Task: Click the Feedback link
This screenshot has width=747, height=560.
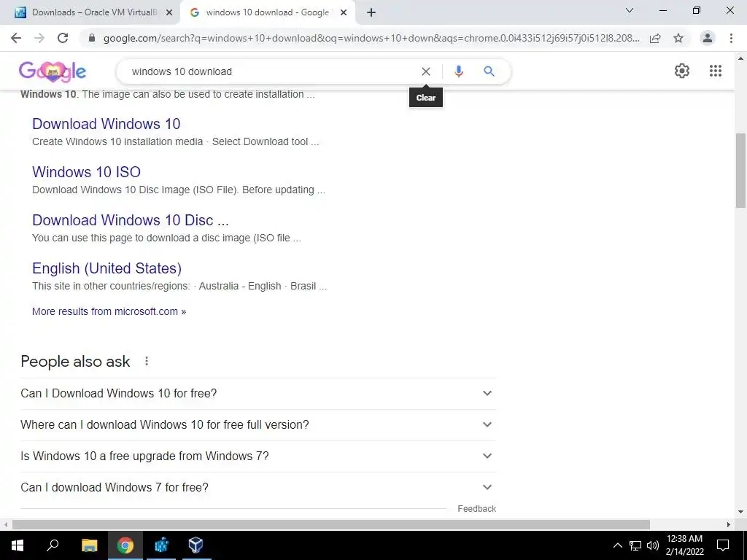Action: tap(476, 508)
